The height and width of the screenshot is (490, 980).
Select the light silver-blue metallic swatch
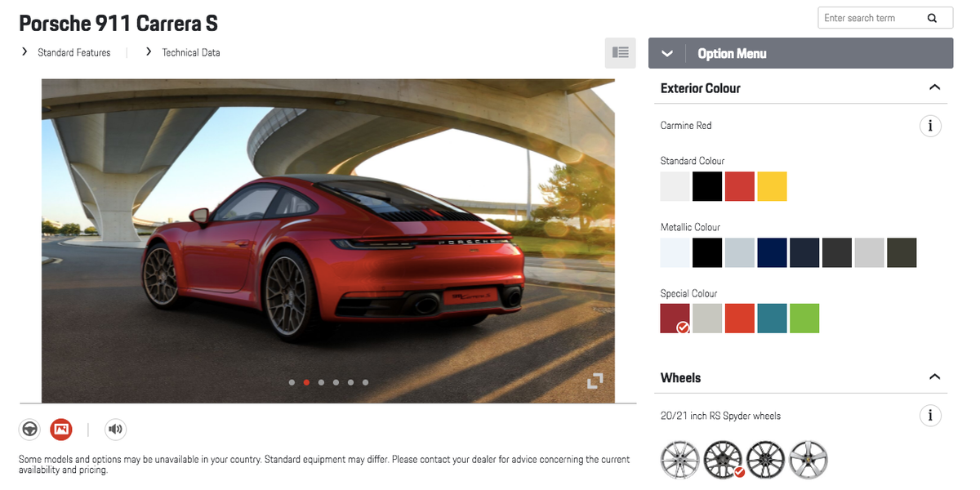(x=740, y=252)
